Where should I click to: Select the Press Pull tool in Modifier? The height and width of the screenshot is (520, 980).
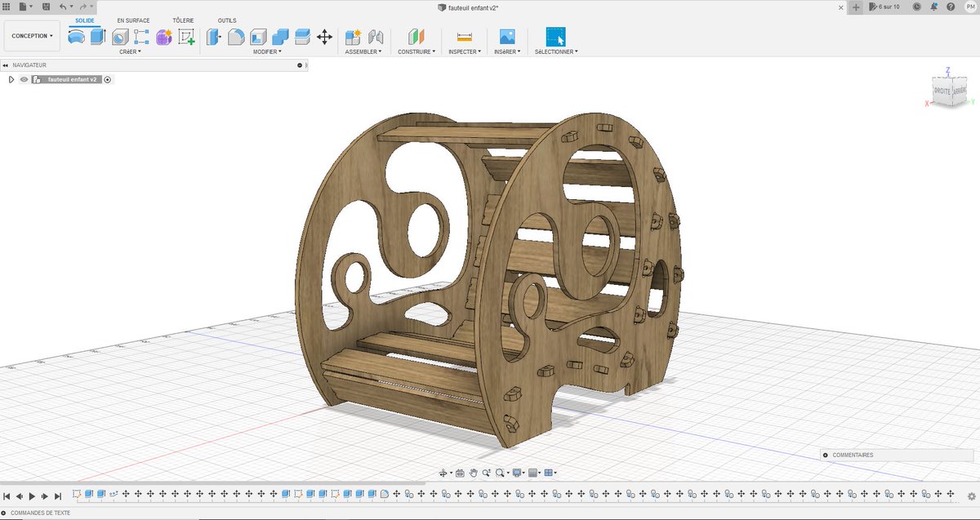(x=214, y=37)
